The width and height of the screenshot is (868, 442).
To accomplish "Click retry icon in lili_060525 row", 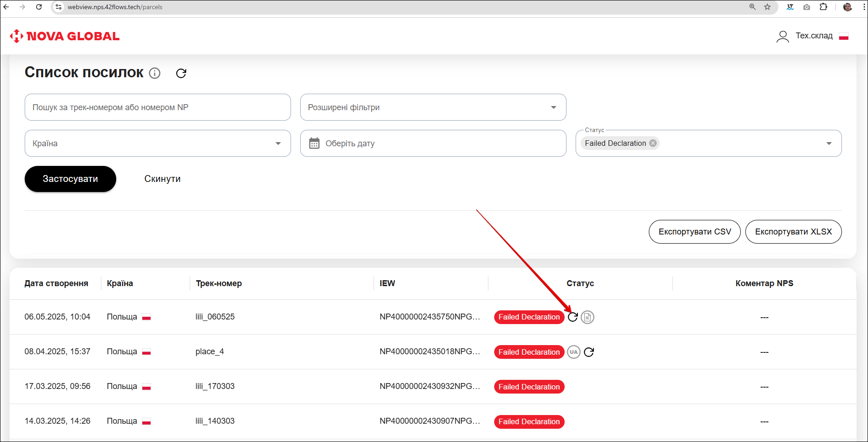I will click(x=573, y=317).
